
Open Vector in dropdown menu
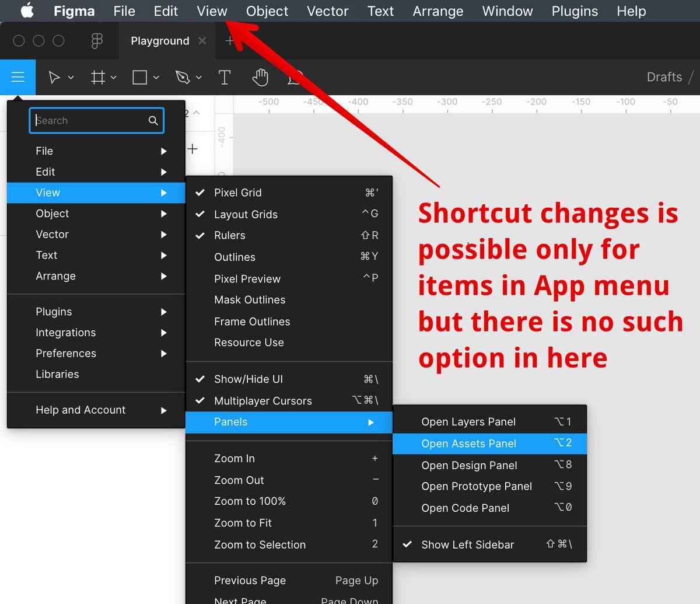tap(96, 235)
